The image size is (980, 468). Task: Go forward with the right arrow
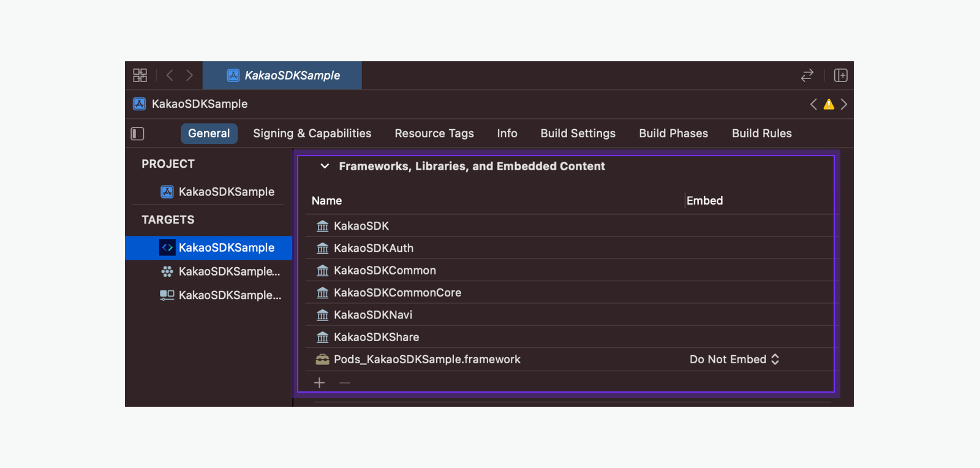pos(189,75)
